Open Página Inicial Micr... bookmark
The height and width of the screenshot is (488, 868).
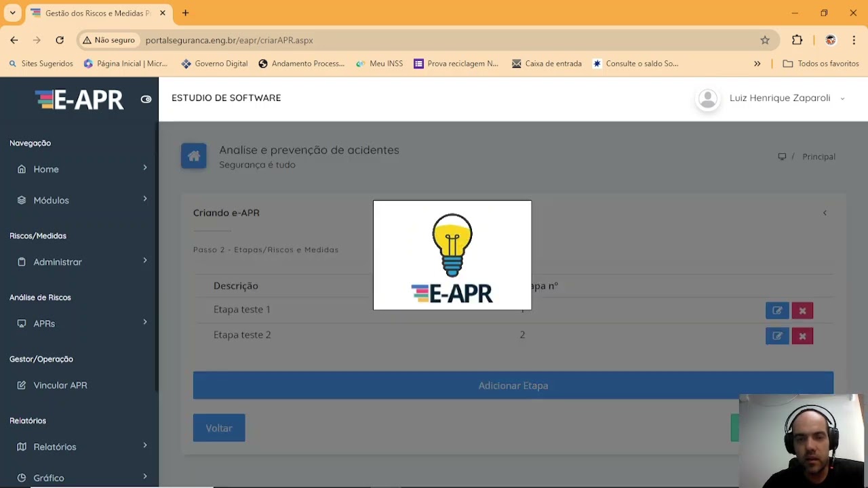pyautogui.click(x=125, y=64)
